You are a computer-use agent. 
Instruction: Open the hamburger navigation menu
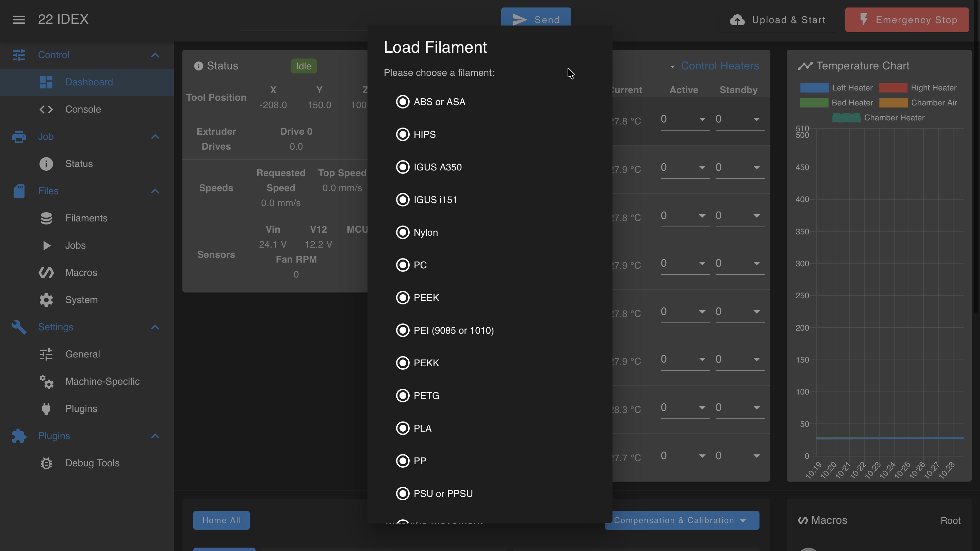[x=19, y=19]
